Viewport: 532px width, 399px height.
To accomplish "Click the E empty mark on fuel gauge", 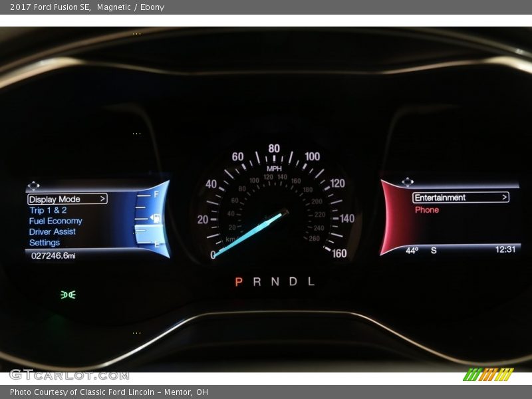I will point(157,244).
